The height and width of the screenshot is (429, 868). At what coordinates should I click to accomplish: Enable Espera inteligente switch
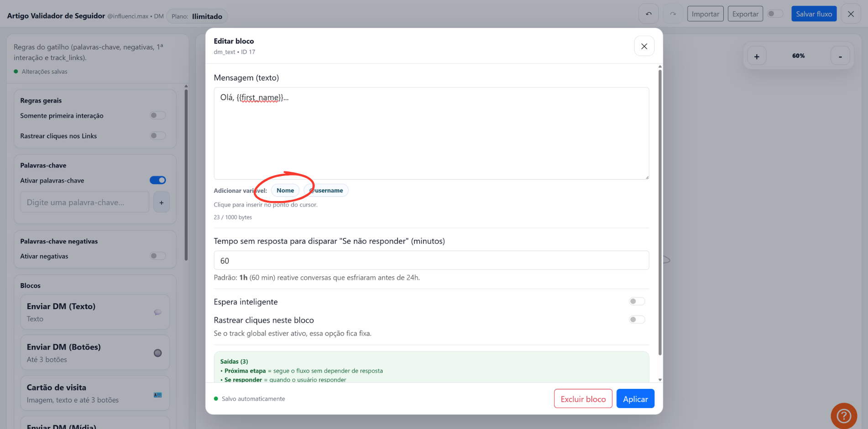[x=637, y=301]
